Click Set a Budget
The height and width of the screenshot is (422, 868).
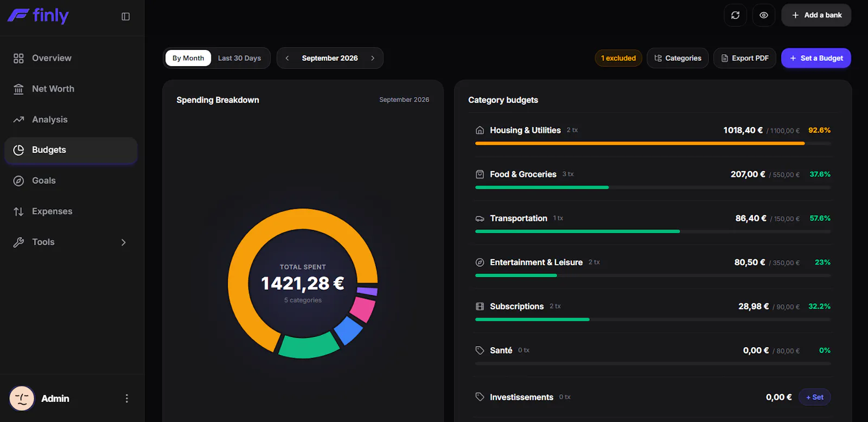(x=816, y=58)
